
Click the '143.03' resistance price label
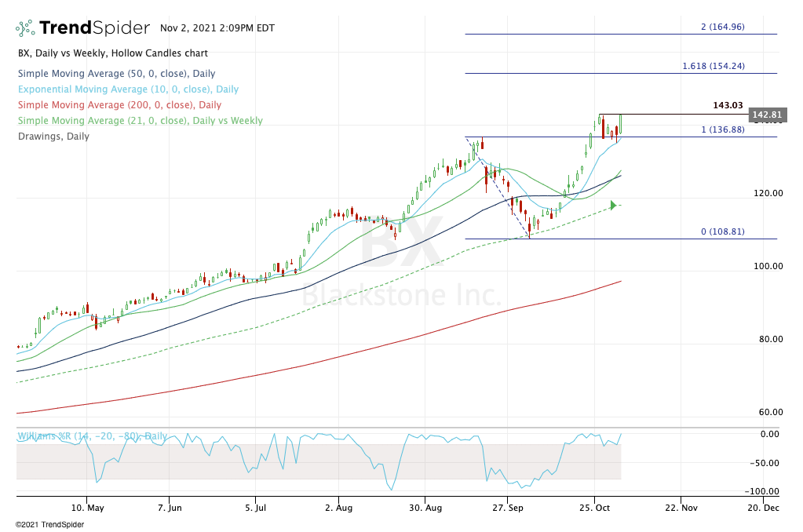tap(728, 105)
